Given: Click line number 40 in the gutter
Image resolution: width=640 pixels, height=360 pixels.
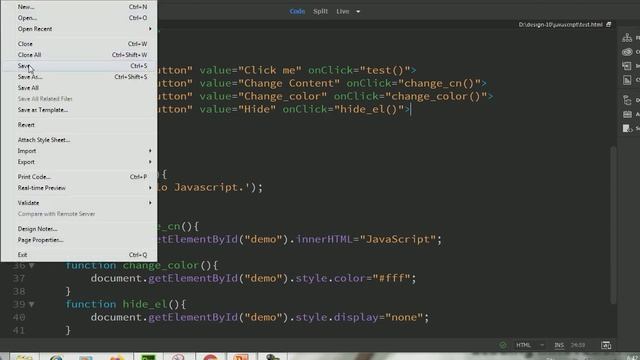Looking at the screenshot, I should click(19, 318).
